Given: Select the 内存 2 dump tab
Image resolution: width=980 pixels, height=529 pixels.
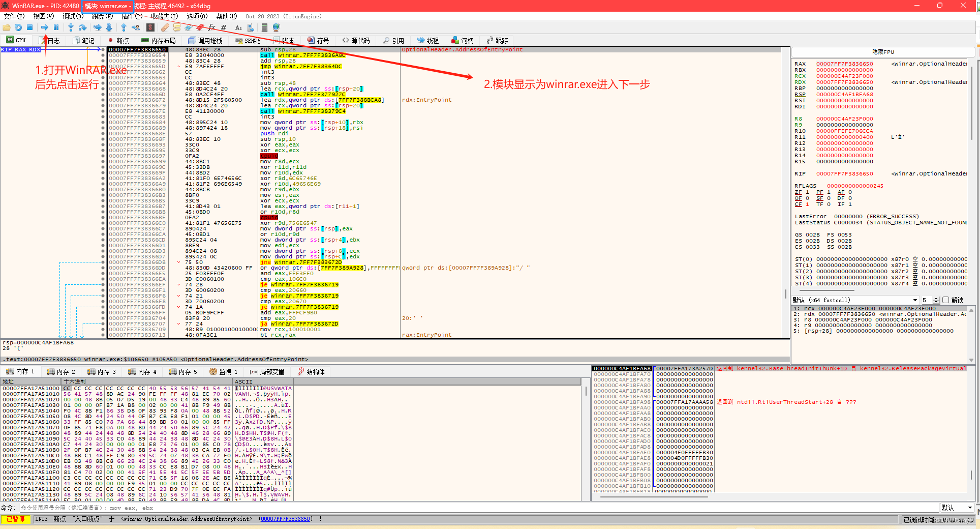Looking at the screenshot, I should click(61, 372).
